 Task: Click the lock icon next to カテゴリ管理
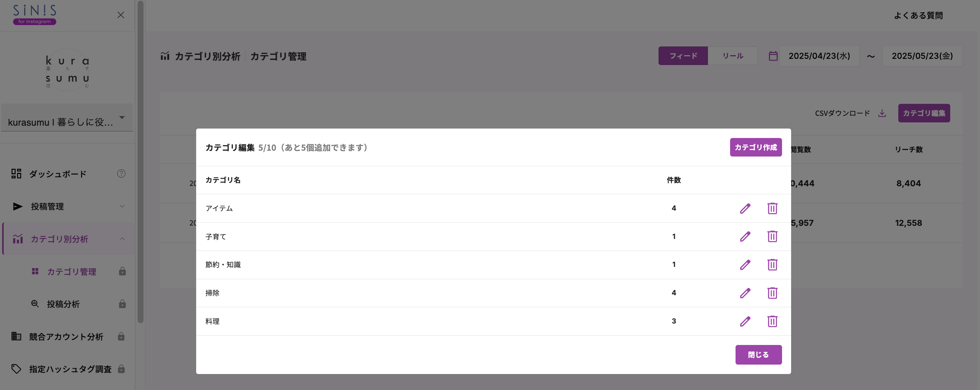(122, 271)
